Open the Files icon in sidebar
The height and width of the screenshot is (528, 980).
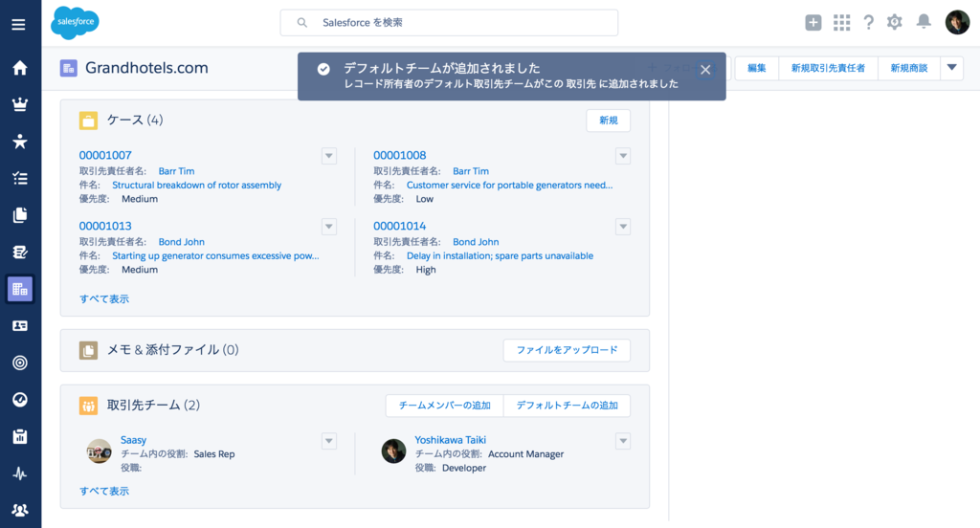point(20,215)
